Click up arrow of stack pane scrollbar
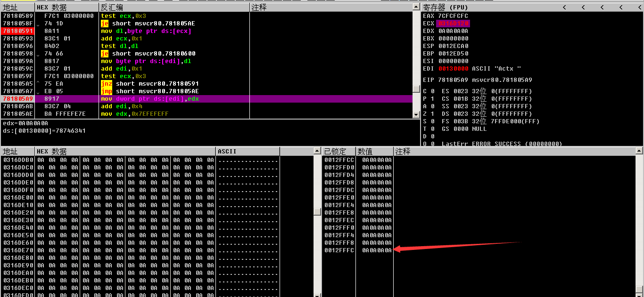644x297 pixels. tap(639, 151)
